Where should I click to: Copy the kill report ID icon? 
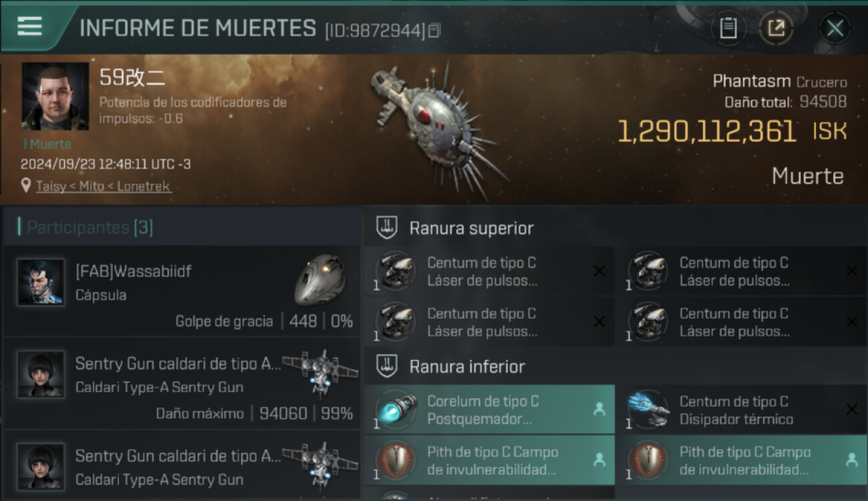pos(435,30)
